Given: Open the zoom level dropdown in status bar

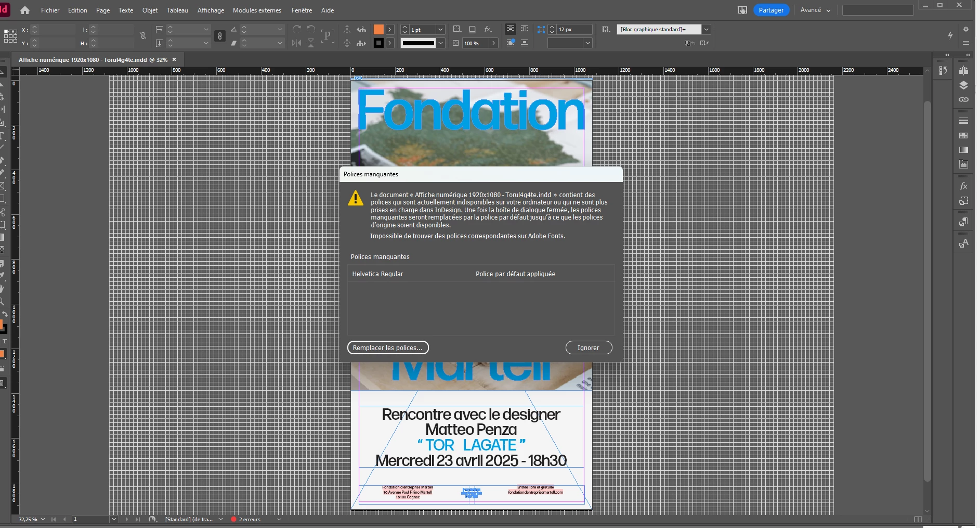Looking at the screenshot, I should click(x=43, y=519).
